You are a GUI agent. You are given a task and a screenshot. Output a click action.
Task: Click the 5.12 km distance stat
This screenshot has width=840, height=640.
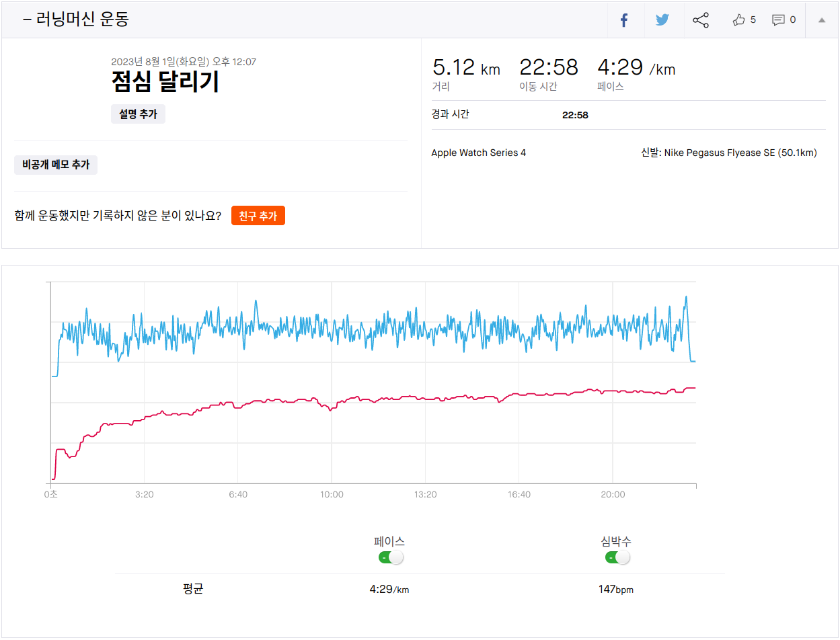pos(465,68)
